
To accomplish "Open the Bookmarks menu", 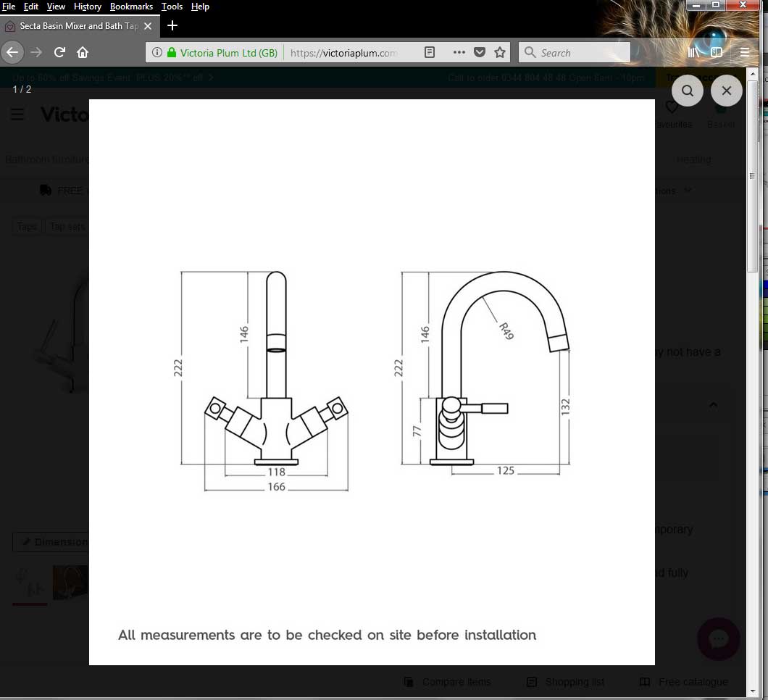I will tap(131, 7).
